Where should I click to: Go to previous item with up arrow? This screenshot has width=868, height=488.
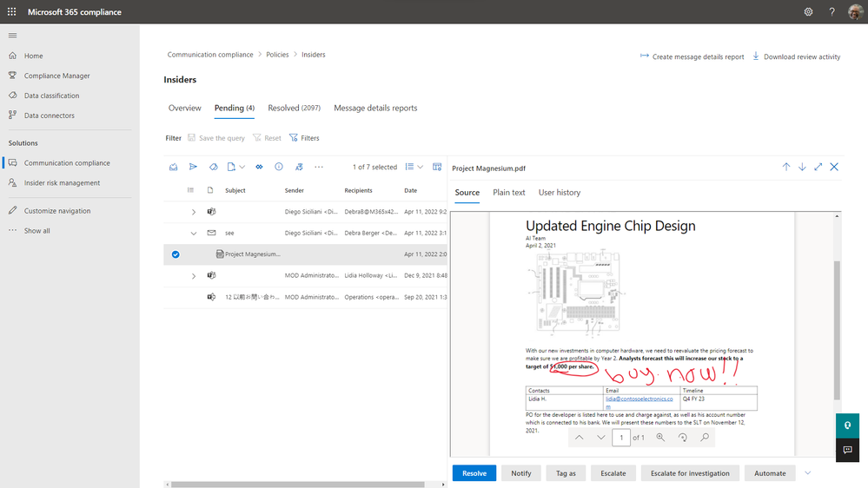(x=786, y=167)
